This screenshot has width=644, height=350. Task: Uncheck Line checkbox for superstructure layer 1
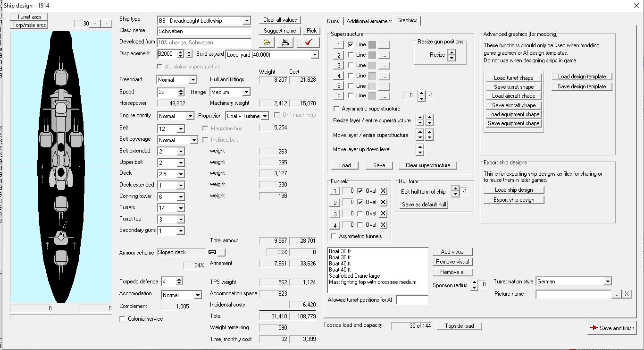351,44
